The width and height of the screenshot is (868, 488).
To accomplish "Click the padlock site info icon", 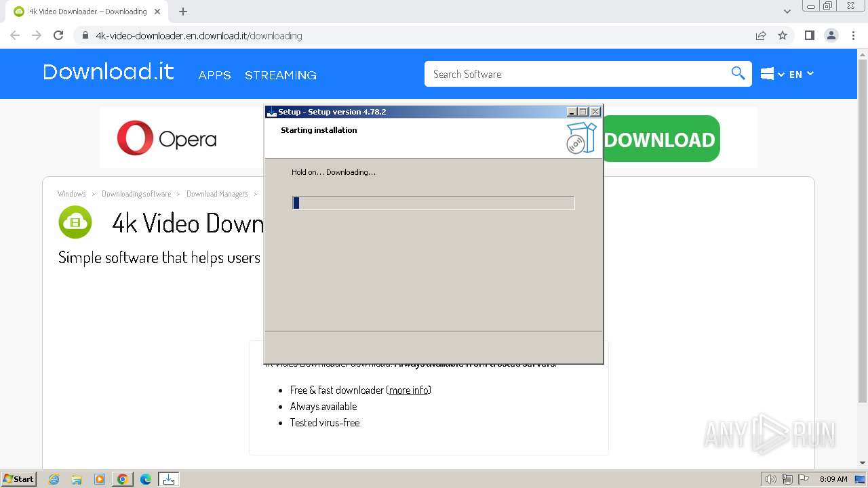I will [x=85, y=35].
